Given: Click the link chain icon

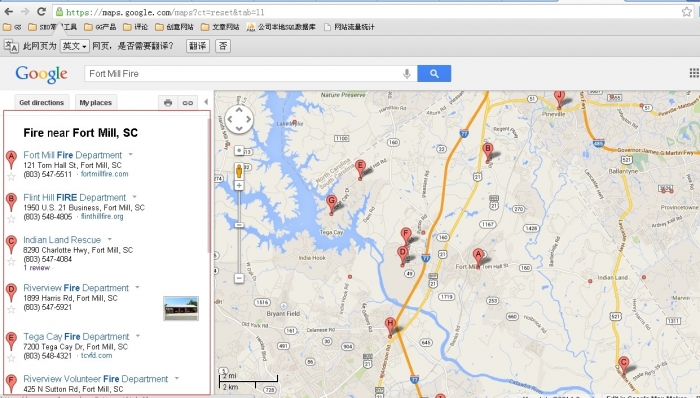Looking at the screenshot, I should coord(188,103).
